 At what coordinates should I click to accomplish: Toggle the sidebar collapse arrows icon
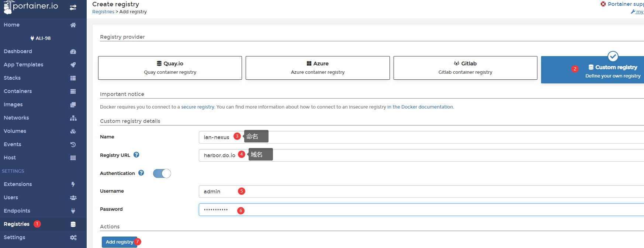click(x=73, y=7)
